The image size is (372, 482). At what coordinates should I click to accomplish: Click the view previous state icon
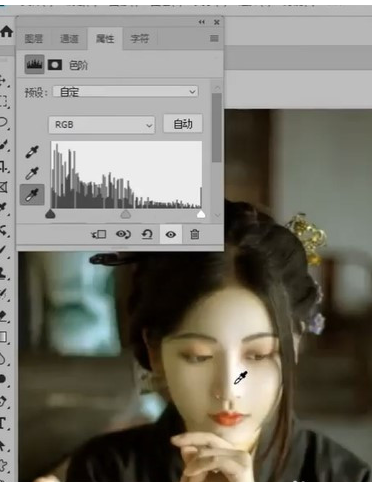(x=123, y=234)
